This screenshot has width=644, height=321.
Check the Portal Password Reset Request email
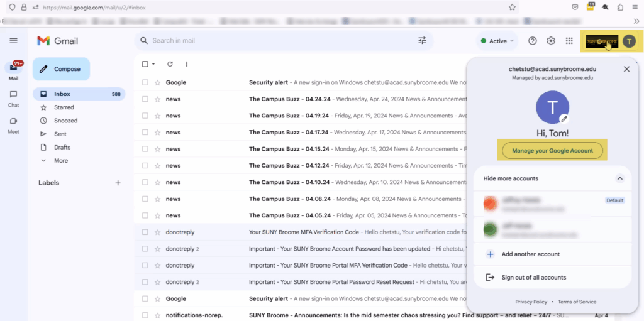(145, 282)
